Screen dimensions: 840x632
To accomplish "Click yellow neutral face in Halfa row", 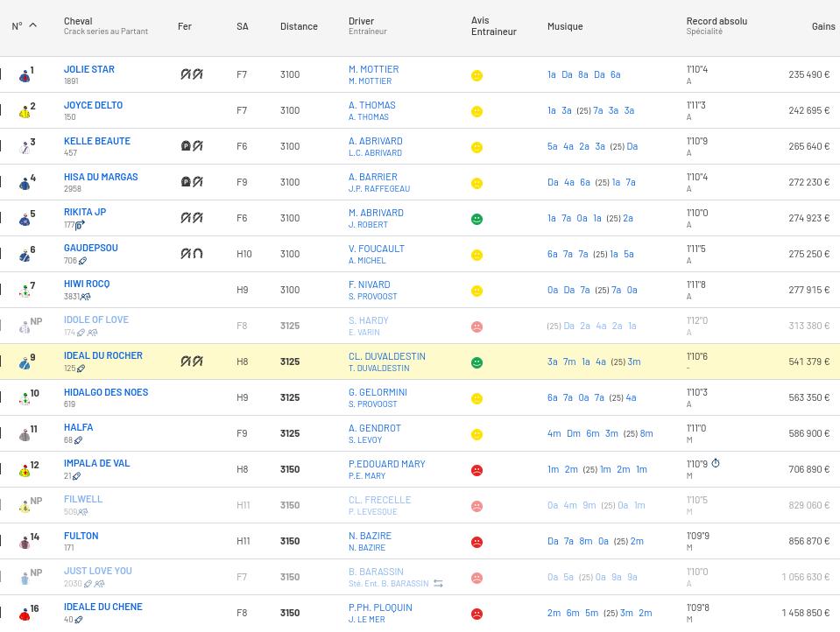I will point(476,434).
